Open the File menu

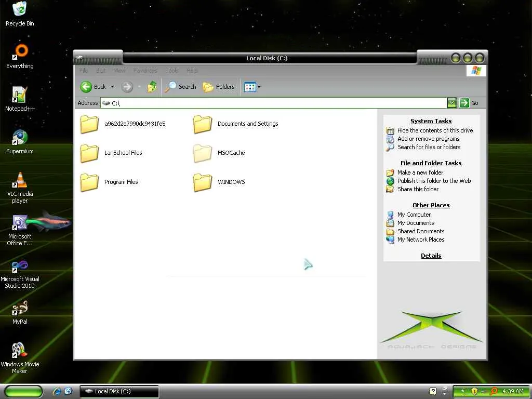click(84, 71)
